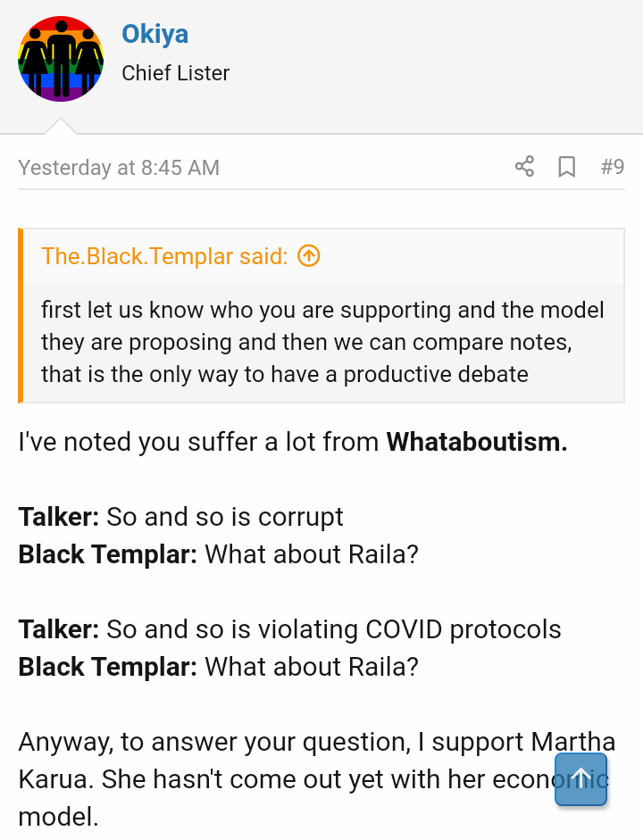Jump to the quoted post via circled up-arrow icon
Screen dimensions: 643x840
(x=309, y=256)
